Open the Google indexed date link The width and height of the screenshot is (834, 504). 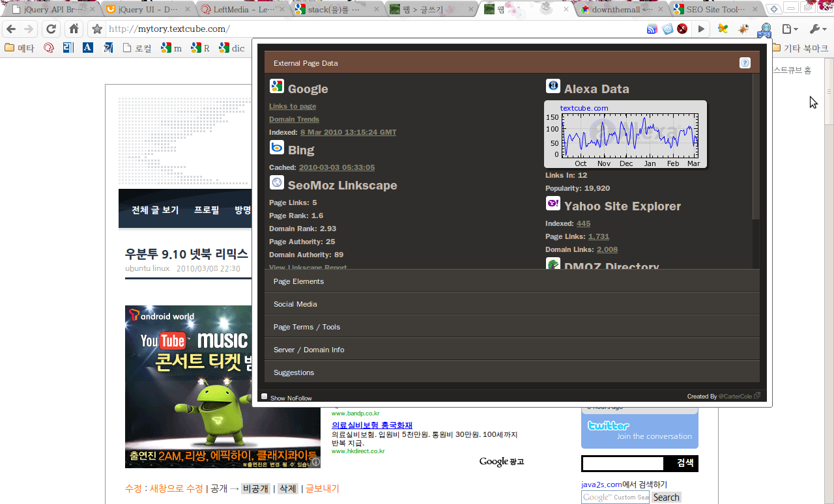tap(348, 132)
